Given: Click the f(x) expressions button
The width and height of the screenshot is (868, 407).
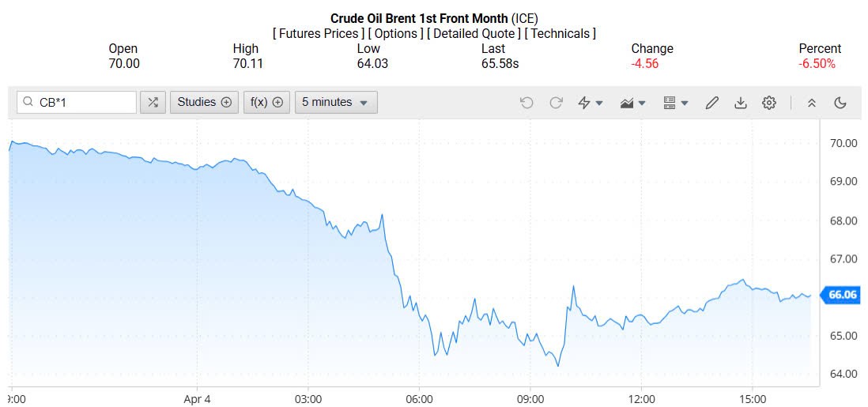Looking at the screenshot, I should coord(266,103).
